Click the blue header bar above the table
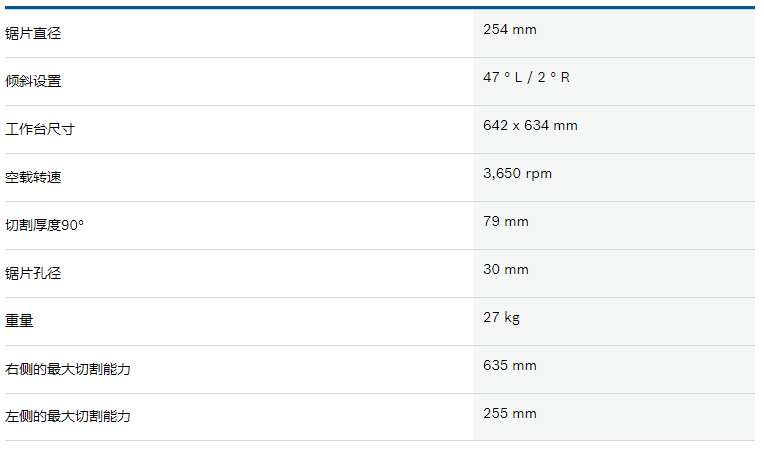 coord(380,7)
